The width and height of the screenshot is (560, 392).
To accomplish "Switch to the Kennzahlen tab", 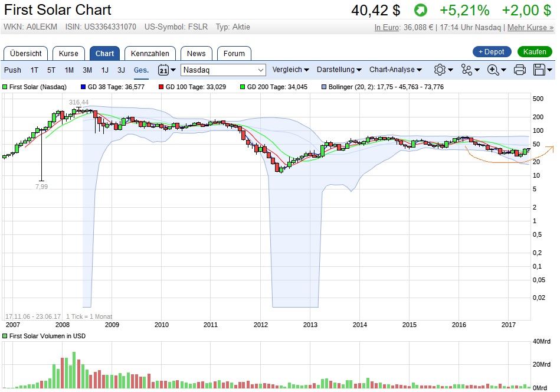I will point(150,53).
